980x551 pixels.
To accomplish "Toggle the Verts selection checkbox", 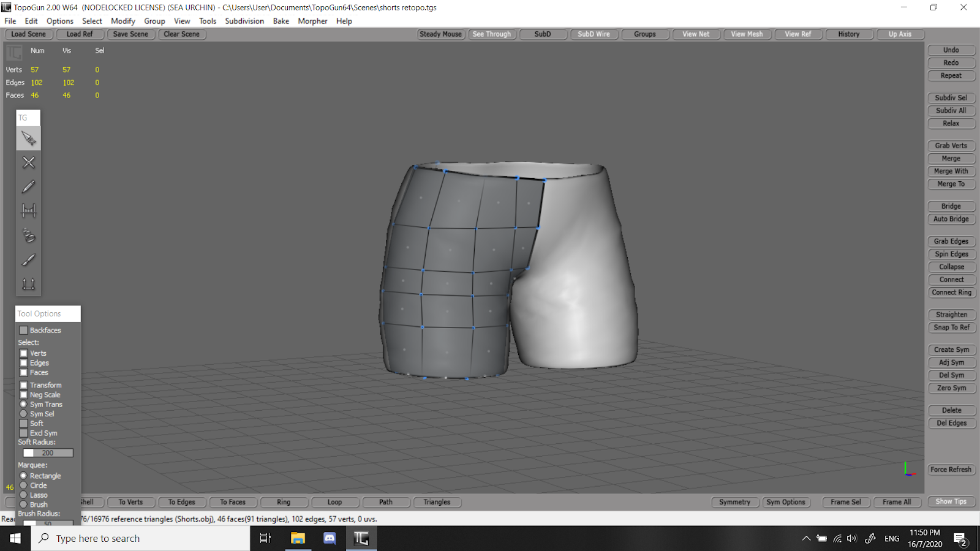I will (24, 353).
